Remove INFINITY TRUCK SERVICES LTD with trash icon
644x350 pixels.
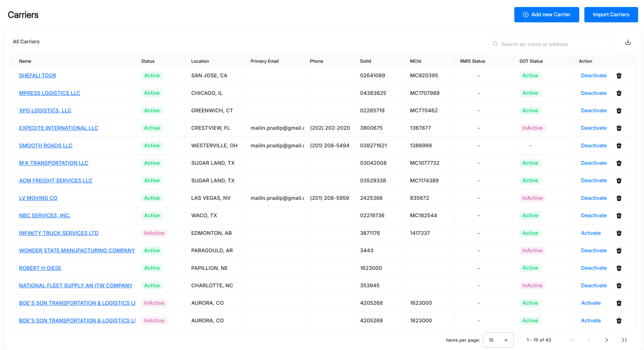click(619, 233)
